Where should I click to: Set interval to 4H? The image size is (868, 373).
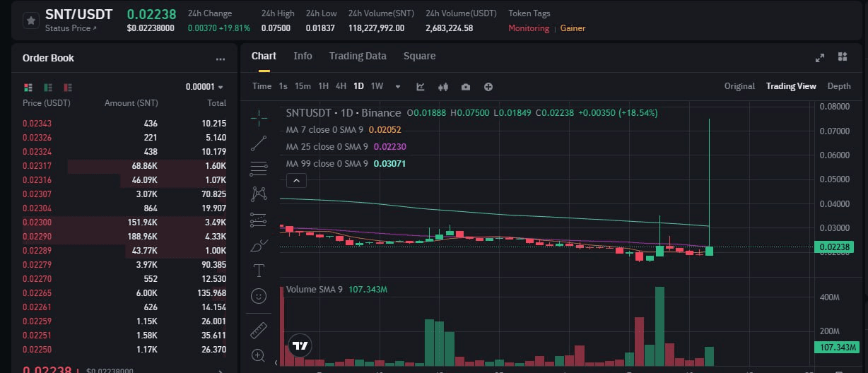[341, 86]
